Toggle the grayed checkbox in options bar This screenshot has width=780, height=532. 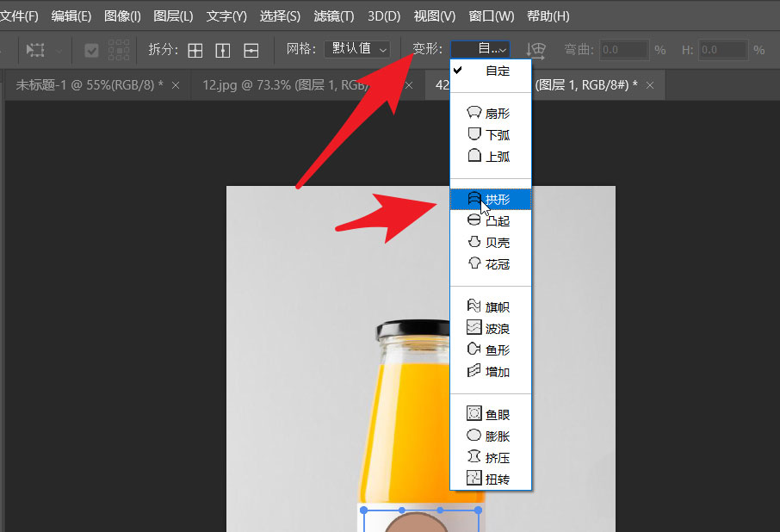point(91,50)
